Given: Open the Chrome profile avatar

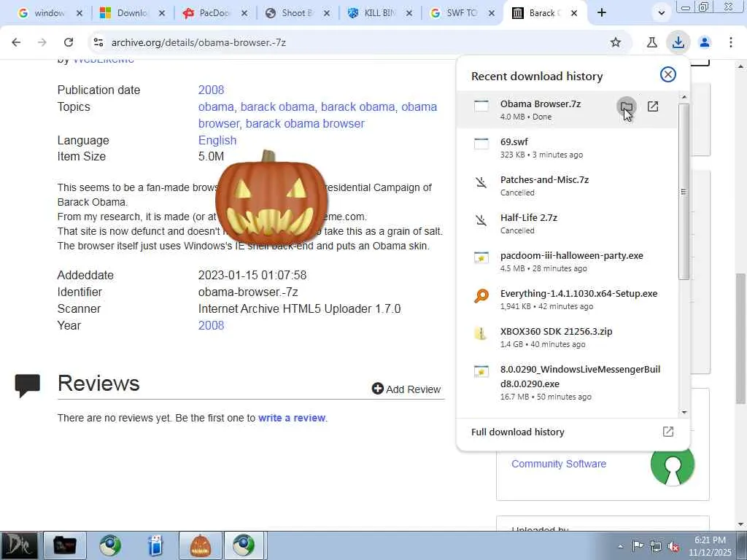Looking at the screenshot, I should (x=704, y=42).
